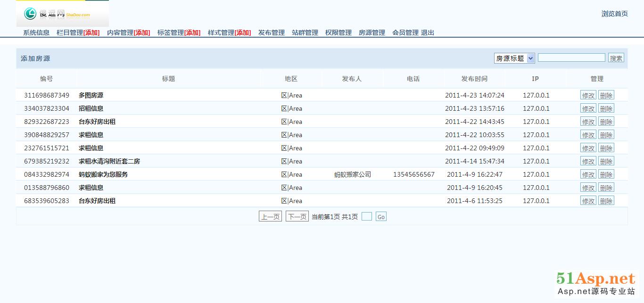Open the 系统信息 menu
The width and height of the screenshot is (644, 303).
[x=36, y=33]
